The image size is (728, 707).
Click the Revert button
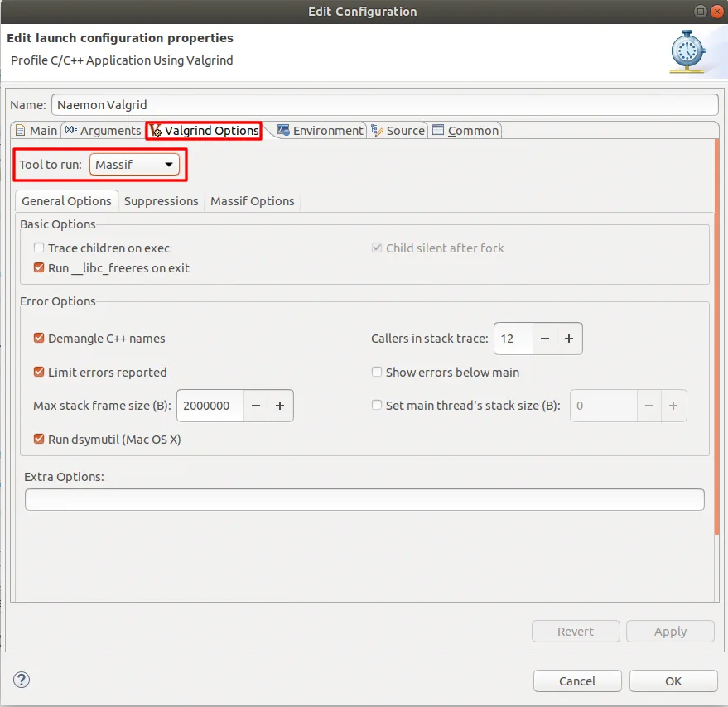tap(576, 632)
